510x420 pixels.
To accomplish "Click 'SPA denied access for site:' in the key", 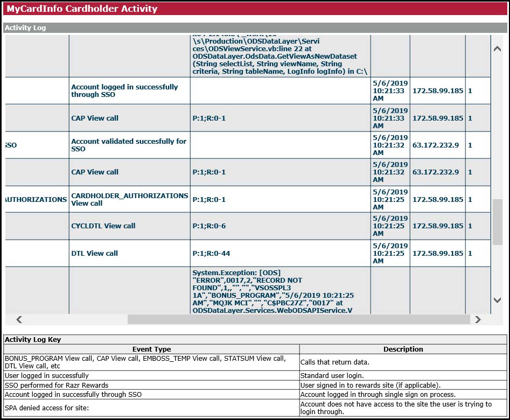I will 46,408.
